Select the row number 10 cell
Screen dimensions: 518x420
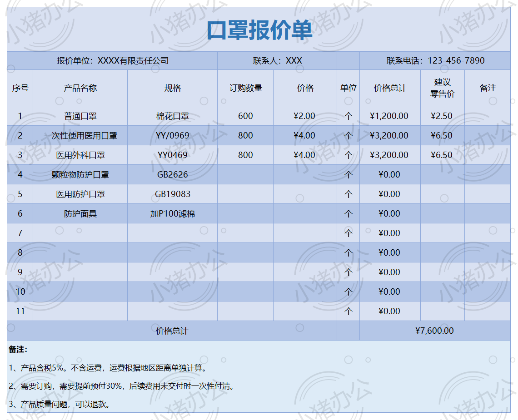(20, 292)
